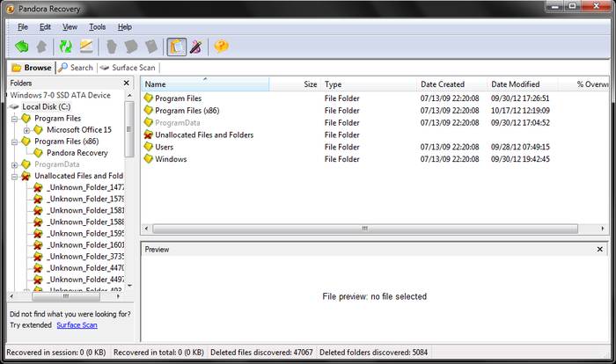Click the Windows folder icon in list
The width and height of the screenshot is (616, 364).
click(148, 158)
